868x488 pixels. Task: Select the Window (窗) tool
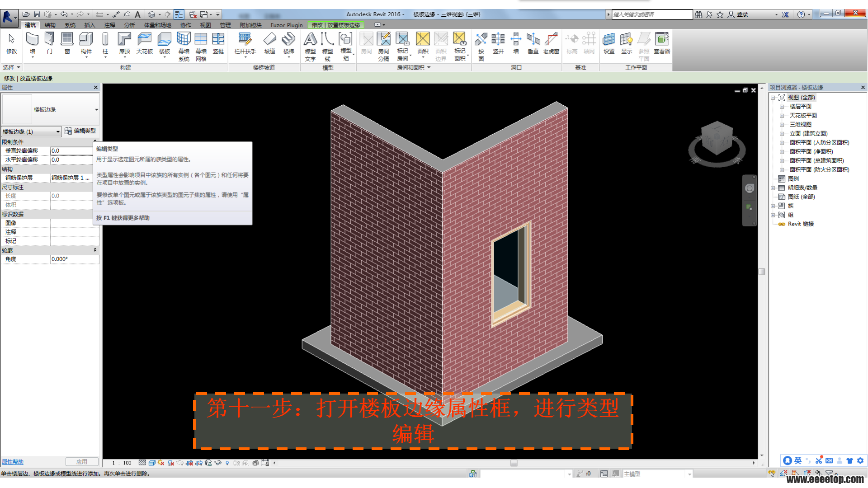coord(67,43)
